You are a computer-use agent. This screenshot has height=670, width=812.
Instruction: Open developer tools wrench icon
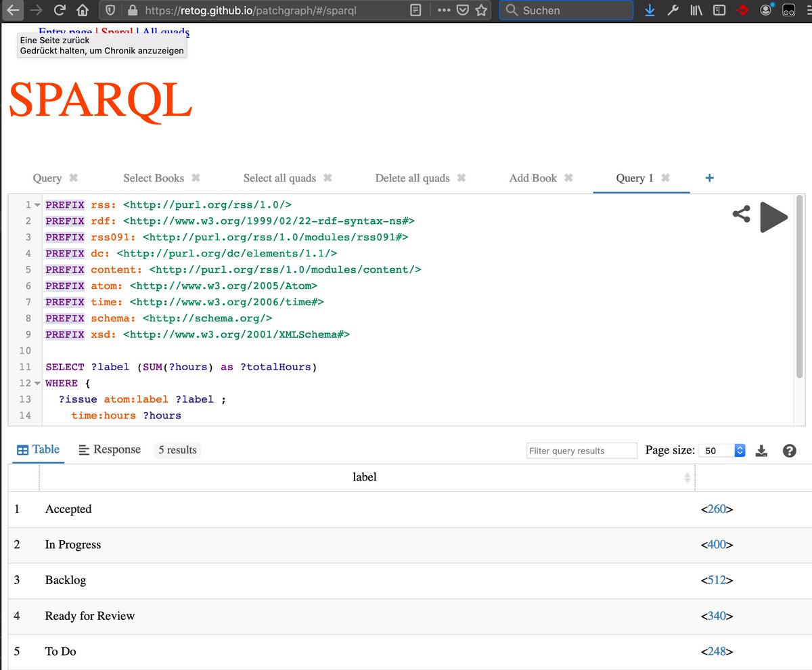pyautogui.click(x=673, y=10)
